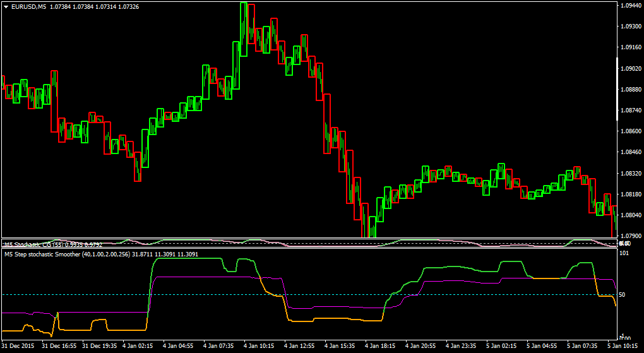Click the 1.08880 price level label
This screenshot has height=353, width=644.
pos(631,89)
